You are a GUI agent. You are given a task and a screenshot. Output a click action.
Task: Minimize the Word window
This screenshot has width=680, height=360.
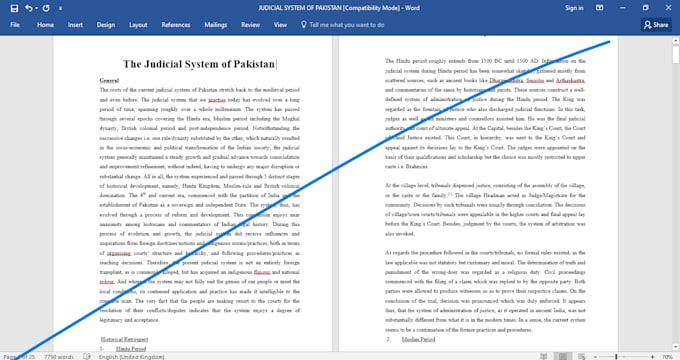tap(623, 8)
